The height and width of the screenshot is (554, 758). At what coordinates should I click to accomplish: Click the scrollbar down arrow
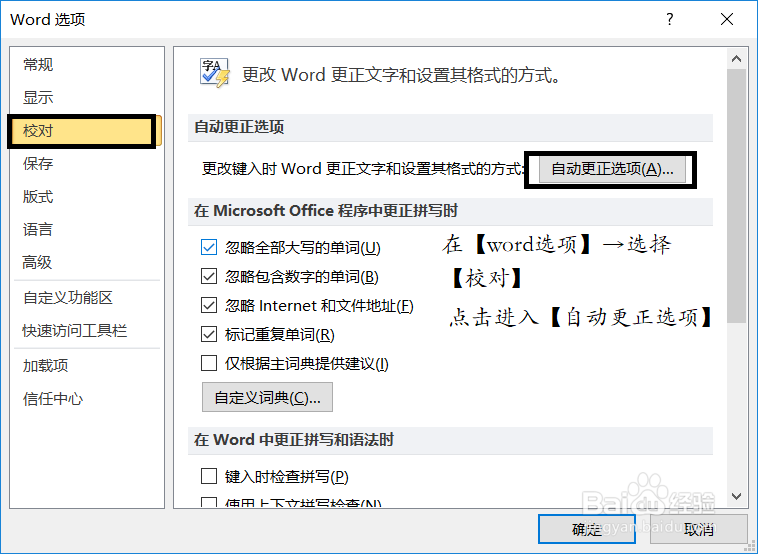[737, 496]
